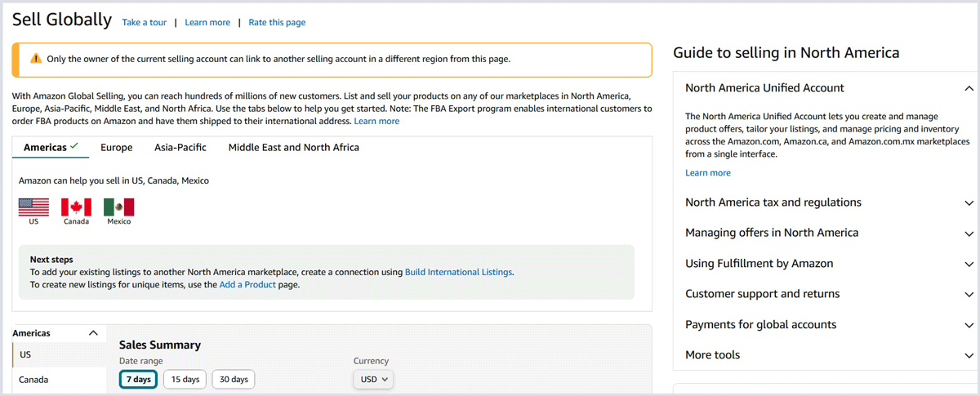This screenshot has height=396, width=980.
Task: Open the Middle East and North Africa tab
Action: tap(293, 148)
